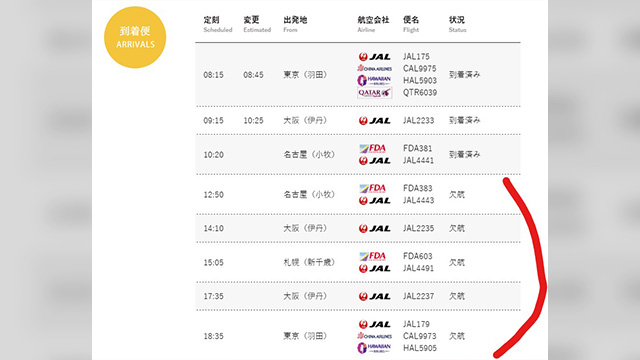
Task: Click the Qatar Airways logo beside QTR6039
Action: (x=375, y=93)
